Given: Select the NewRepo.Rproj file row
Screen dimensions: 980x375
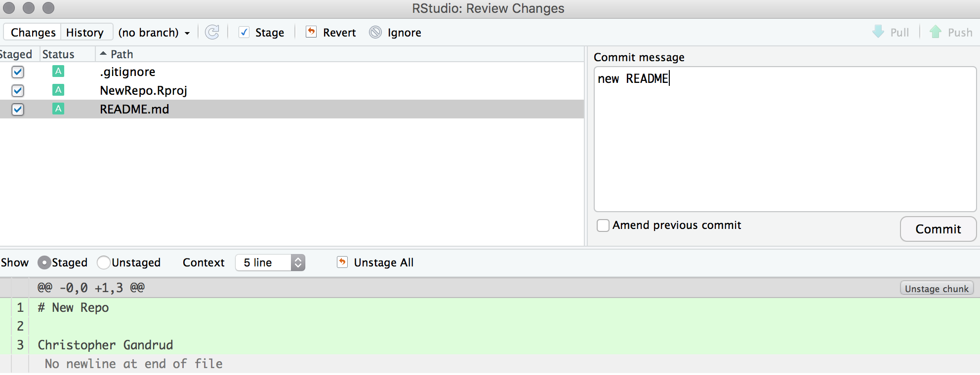Looking at the screenshot, I should coord(292,91).
